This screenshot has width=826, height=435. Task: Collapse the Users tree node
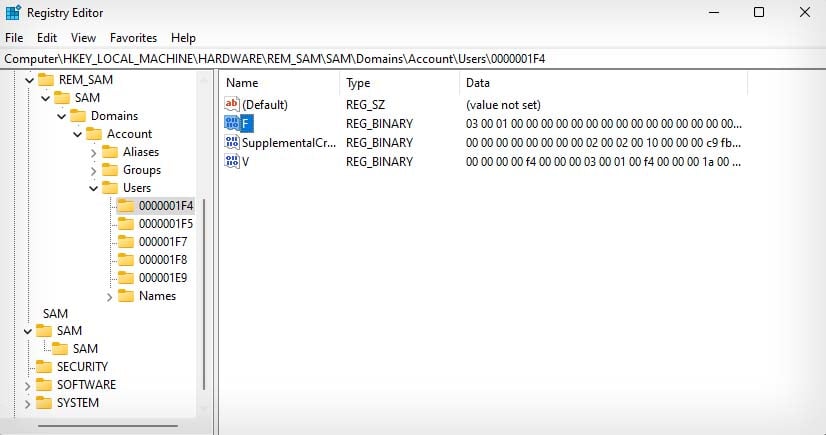click(93, 189)
